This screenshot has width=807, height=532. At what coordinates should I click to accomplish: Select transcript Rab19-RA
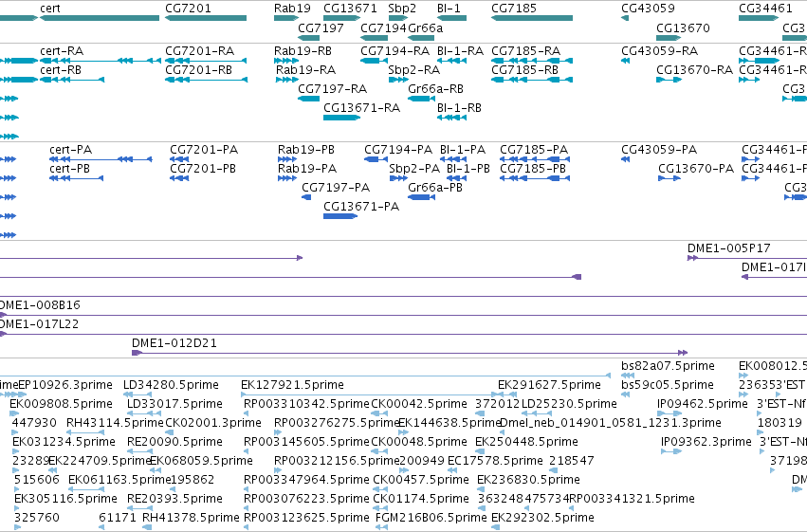click(x=305, y=70)
